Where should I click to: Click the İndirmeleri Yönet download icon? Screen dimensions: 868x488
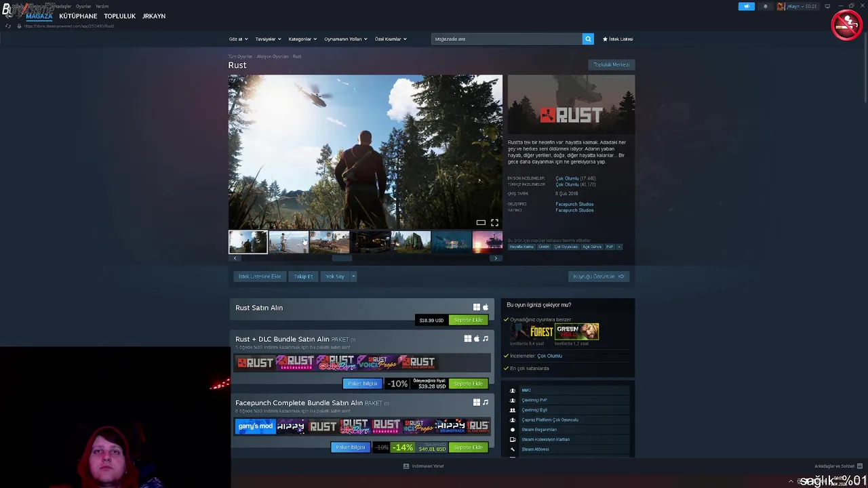tap(406, 466)
